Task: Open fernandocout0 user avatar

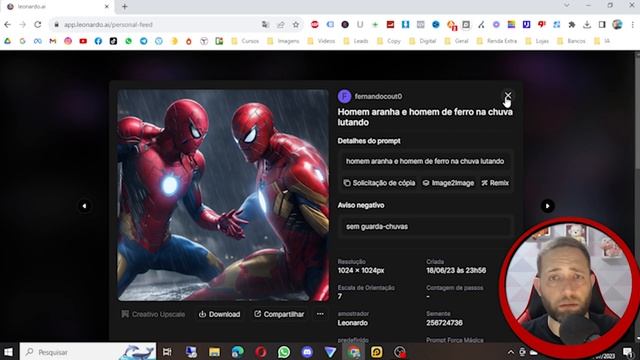Action: pos(344,96)
